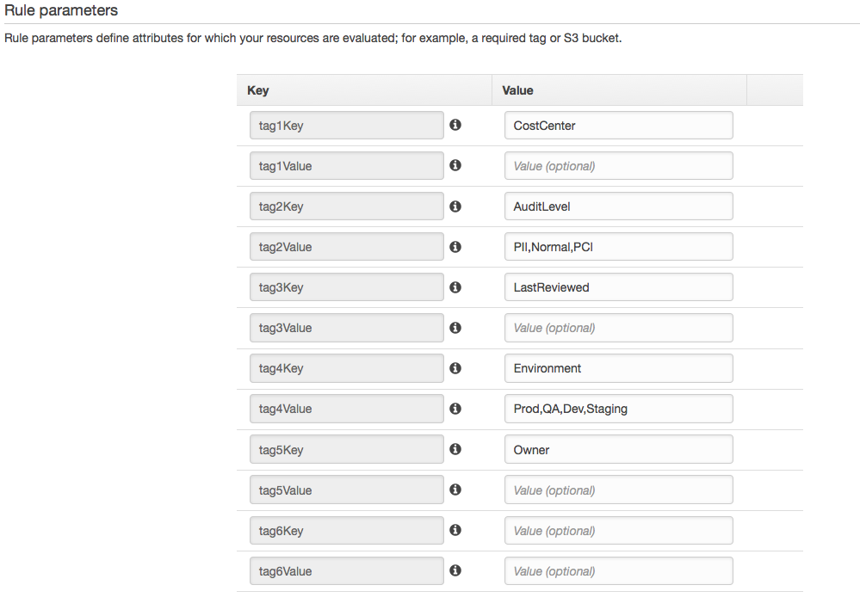This screenshot has height=616, width=860.
Task: Click the Owner value field
Action: coord(618,449)
